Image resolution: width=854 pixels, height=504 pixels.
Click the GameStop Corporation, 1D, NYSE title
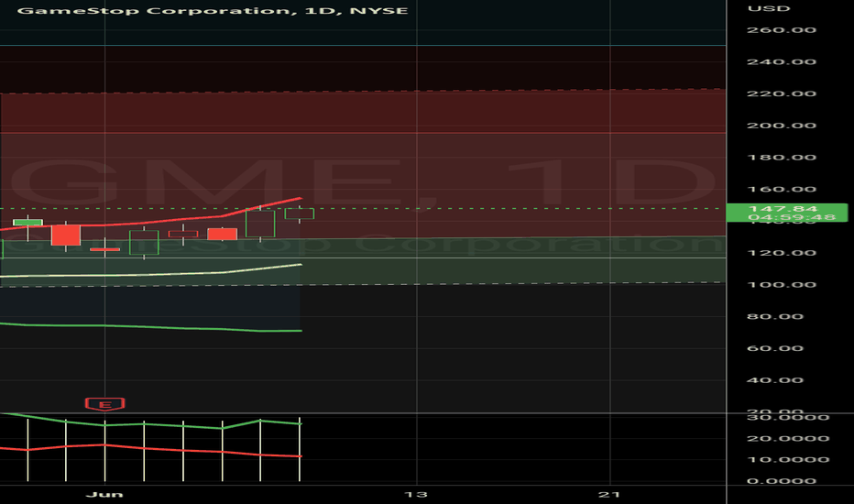point(213,10)
